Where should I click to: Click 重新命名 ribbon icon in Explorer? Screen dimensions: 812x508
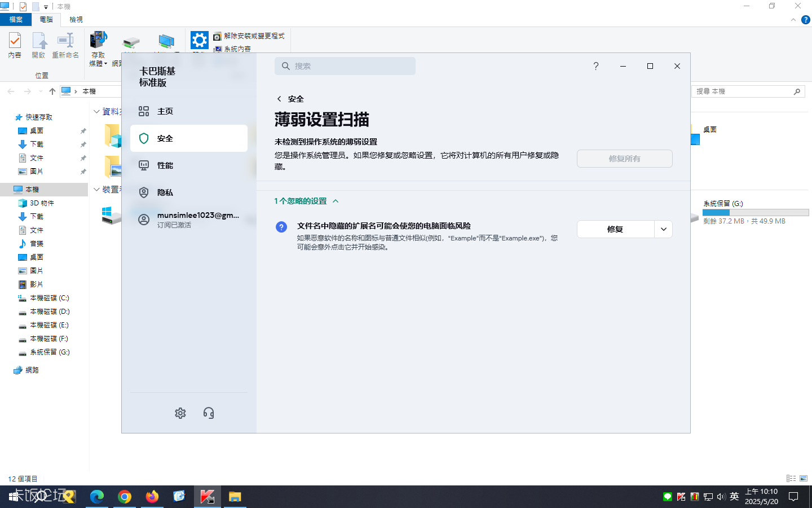point(65,45)
